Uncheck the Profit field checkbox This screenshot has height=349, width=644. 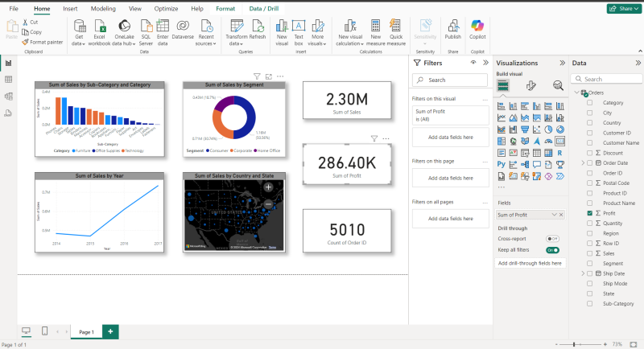coord(590,214)
